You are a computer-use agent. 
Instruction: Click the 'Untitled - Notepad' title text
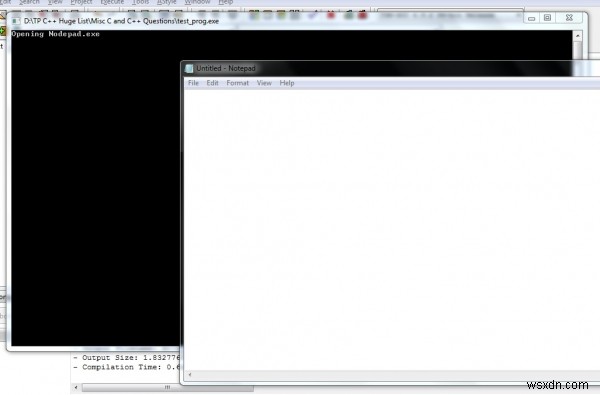click(226, 69)
